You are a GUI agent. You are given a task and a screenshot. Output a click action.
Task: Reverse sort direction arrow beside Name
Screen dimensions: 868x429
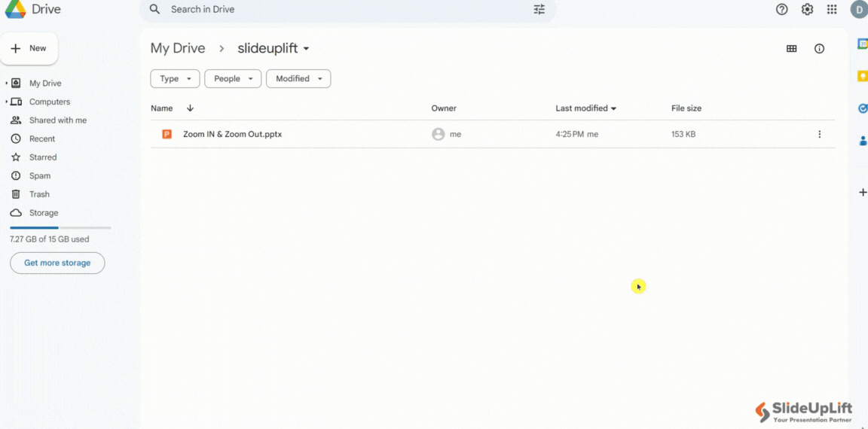(190, 108)
